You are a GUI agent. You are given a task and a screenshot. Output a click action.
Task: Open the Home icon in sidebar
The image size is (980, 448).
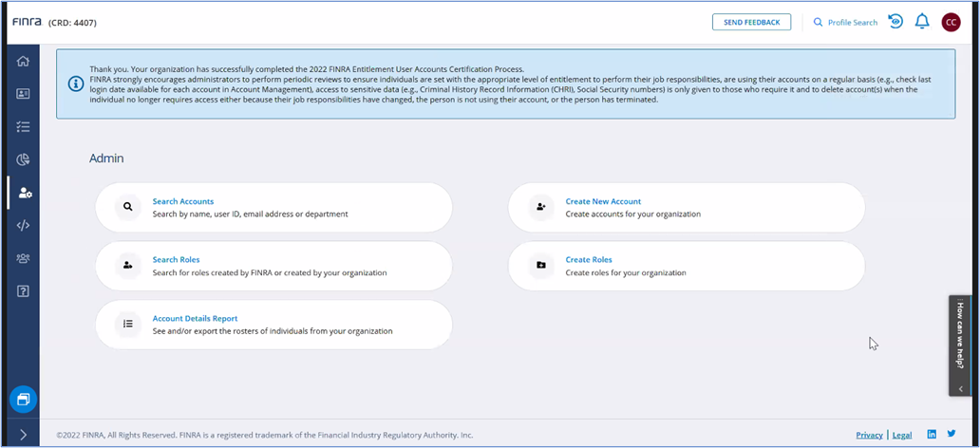click(23, 62)
